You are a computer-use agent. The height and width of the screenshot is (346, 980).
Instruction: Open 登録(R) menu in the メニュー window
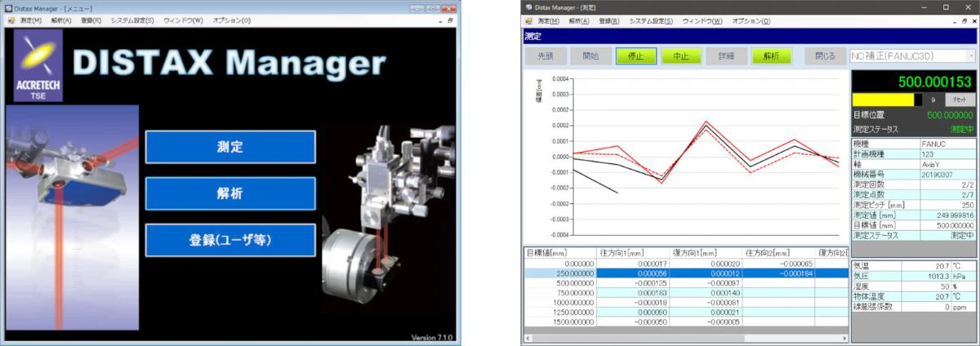click(91, 20)
